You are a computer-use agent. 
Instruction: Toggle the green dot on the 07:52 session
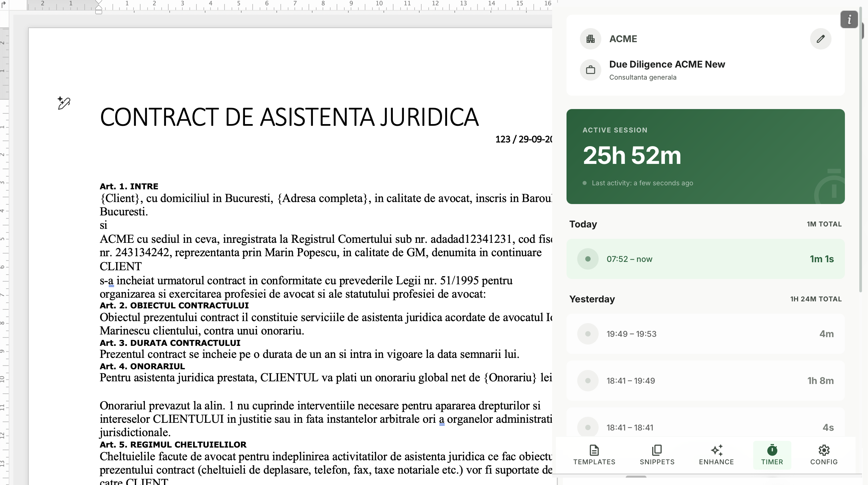coord(588,259)
